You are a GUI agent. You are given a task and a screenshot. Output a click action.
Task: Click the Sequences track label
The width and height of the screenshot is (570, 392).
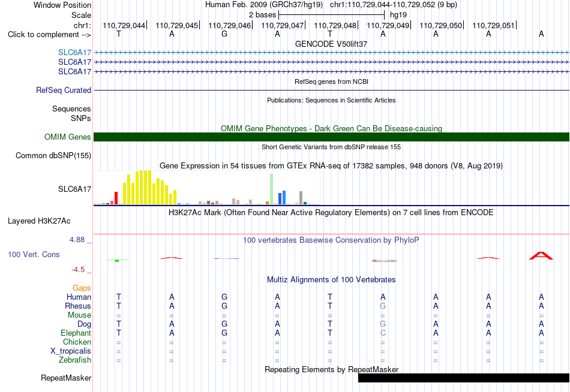point(71,108)
